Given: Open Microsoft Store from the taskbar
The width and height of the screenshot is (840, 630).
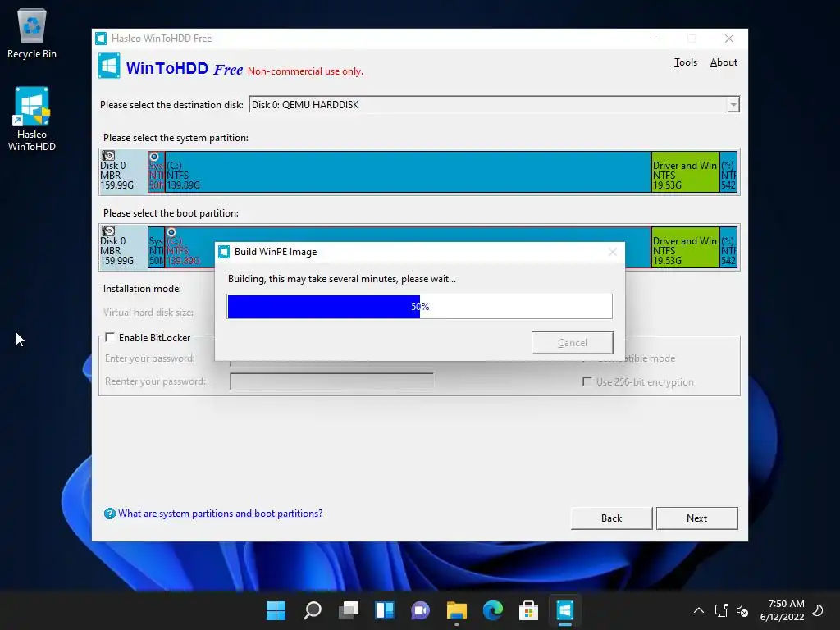Looking at the screenshot, I should 529,610.
